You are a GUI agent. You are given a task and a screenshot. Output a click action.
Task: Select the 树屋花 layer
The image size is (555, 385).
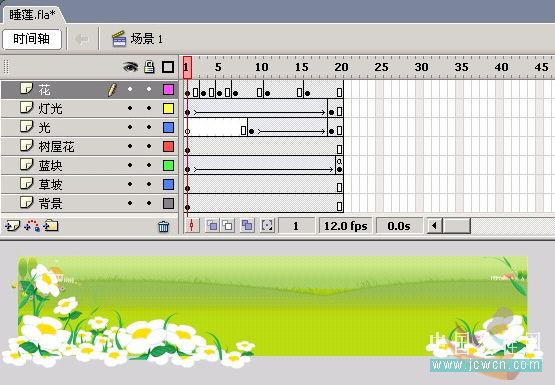pos(89,146)
